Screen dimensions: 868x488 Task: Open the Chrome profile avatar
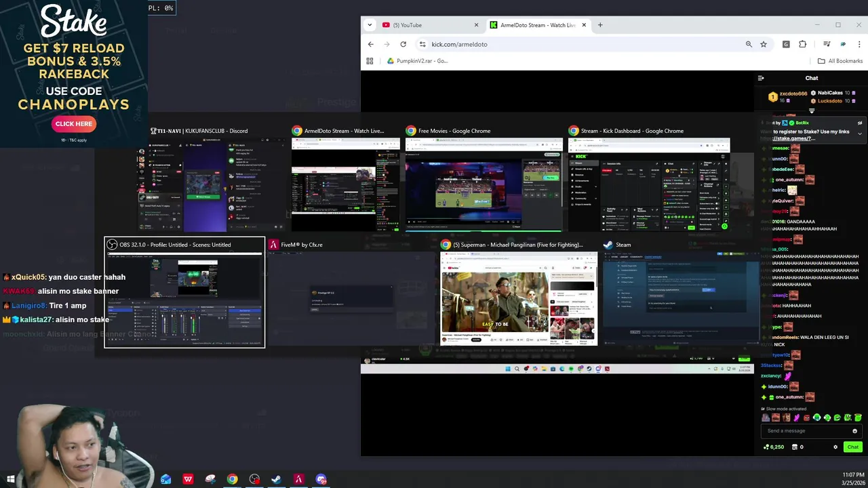843,44
